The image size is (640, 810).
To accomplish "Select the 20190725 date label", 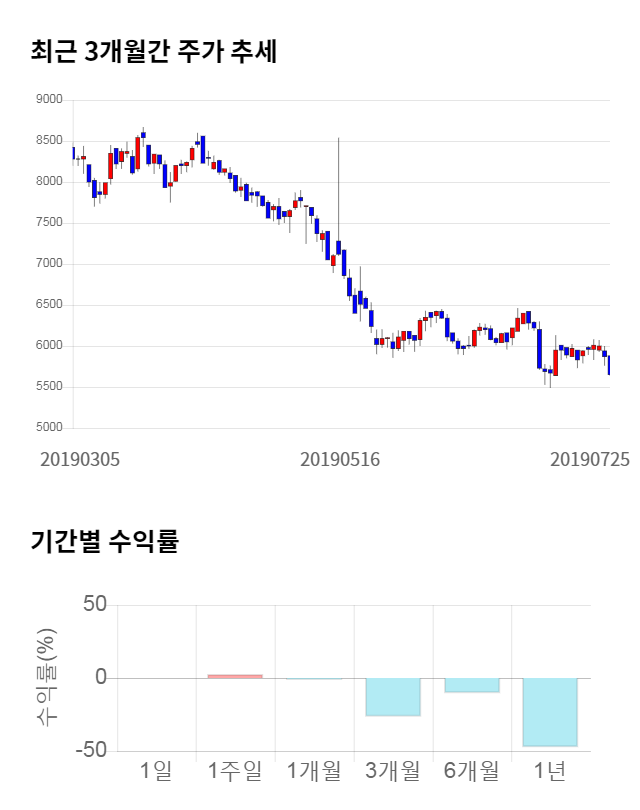I will tap(590, 459).
